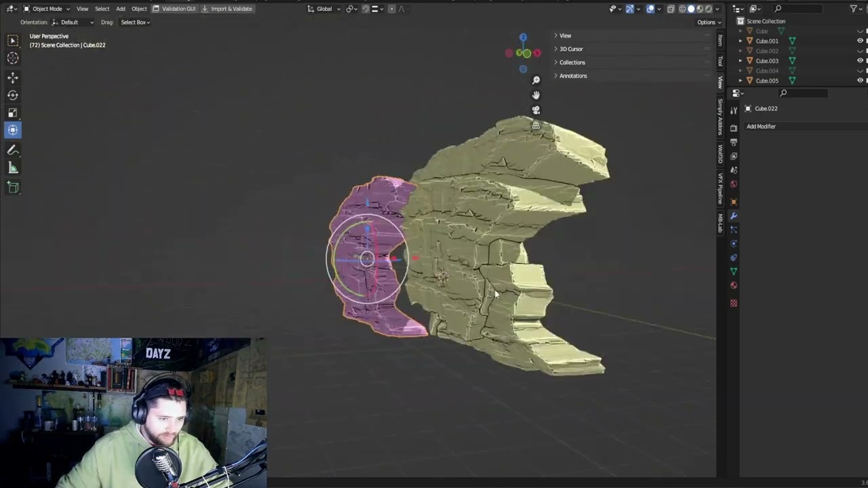Screen dimensions: 868x488
Task: Open the View menu in the viewport header
Action: 82,9
